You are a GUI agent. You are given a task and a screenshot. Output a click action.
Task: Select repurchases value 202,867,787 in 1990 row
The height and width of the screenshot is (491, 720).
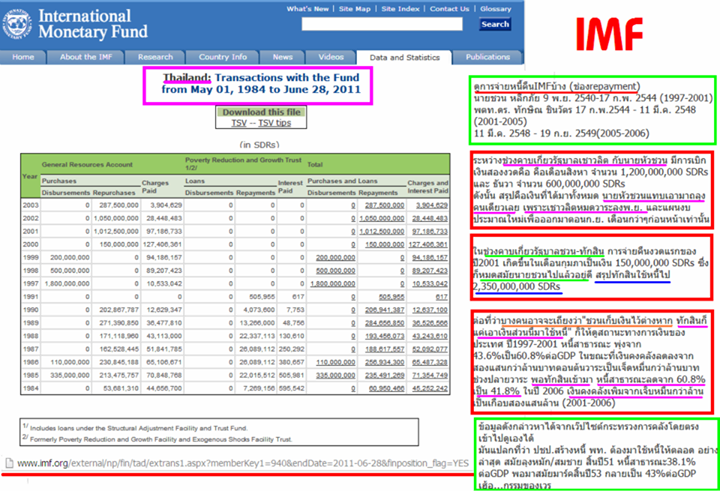(119, 310)
